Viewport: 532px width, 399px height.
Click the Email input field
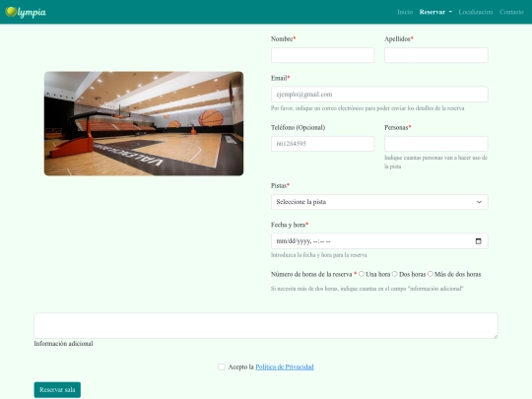click(379, 95)
